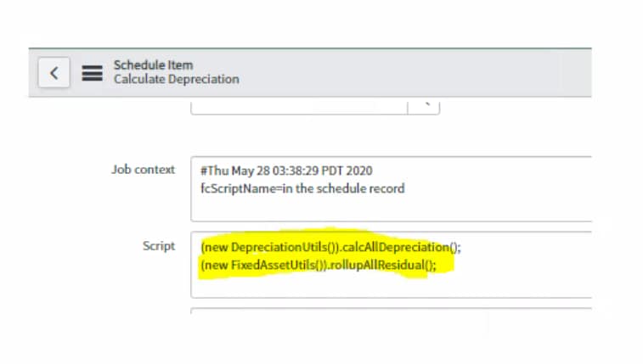The width and height of the screenshot is (643, 364).
Task: Place cursor on the FixedAssetUtils rollupAllResidual line
Action: (319, 265)
